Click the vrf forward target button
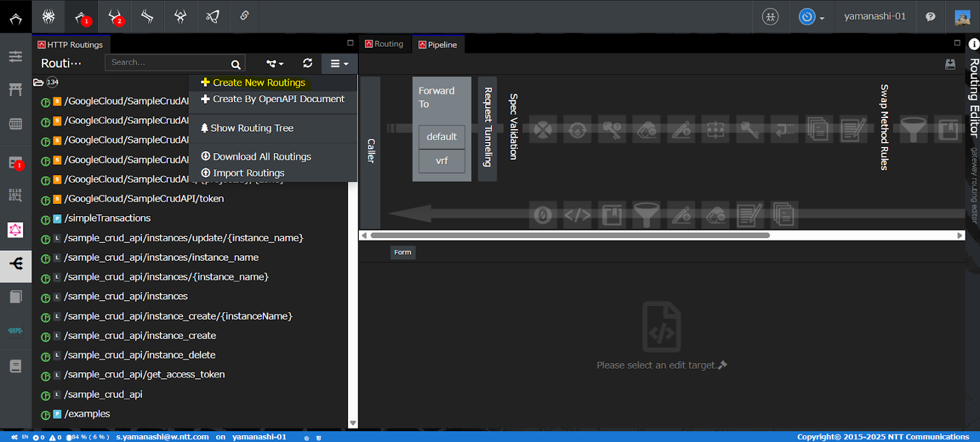Viewport: 980px width, 442px height. click(x=442, y=161)
